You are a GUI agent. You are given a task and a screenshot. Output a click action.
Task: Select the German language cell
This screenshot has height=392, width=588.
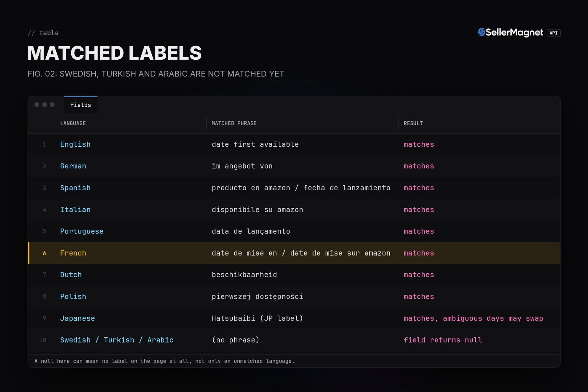pyautogui.click(x=73, y=166)
